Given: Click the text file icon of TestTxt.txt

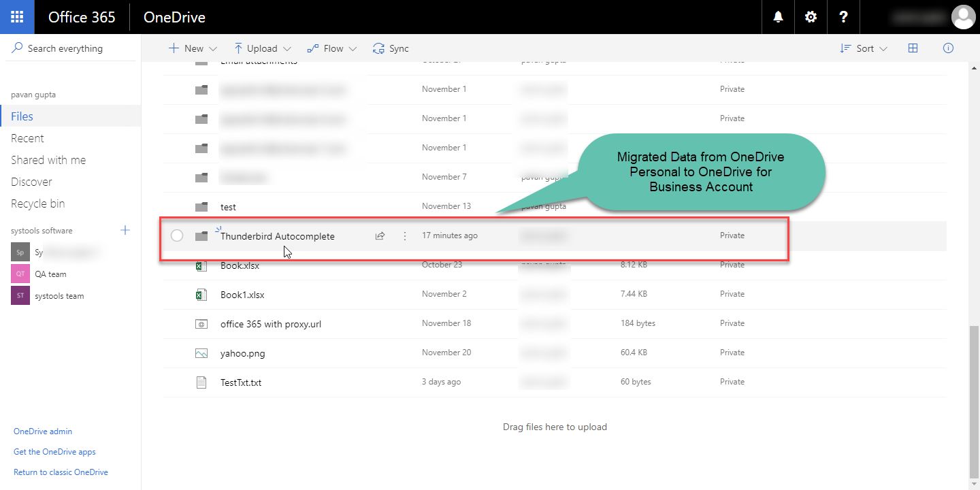Looking at the screenshot, I should tap(201, 382).
